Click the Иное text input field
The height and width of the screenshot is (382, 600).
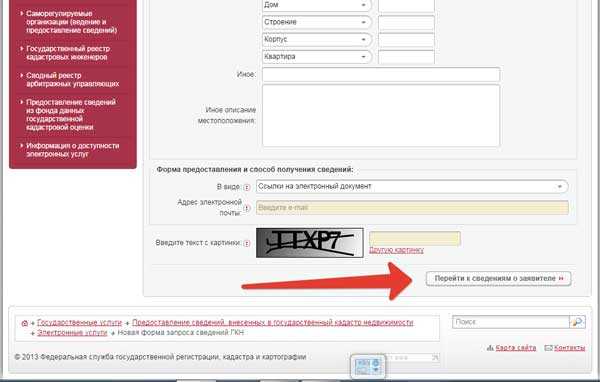pos(381,74)
